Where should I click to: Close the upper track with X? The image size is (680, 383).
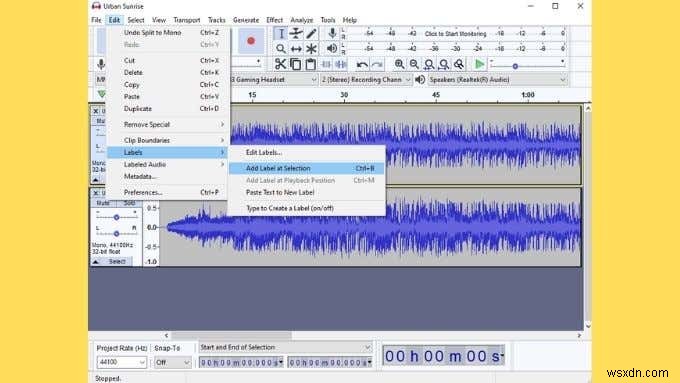96,111
